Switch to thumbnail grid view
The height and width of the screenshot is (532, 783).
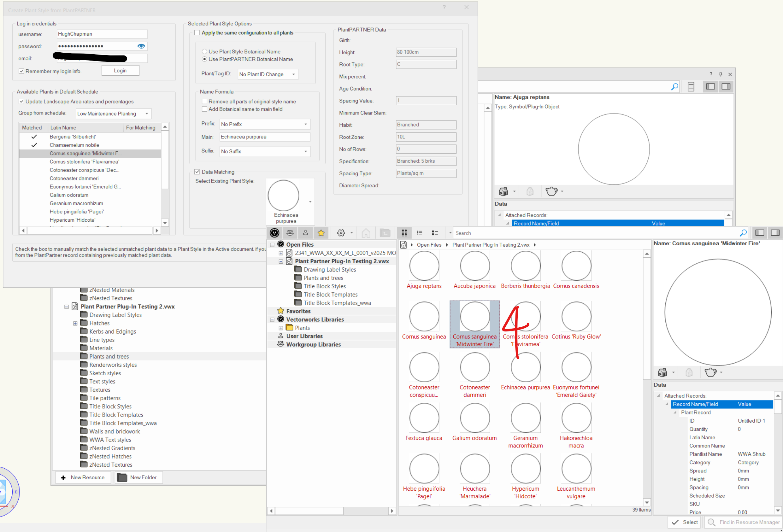point(404,233)
